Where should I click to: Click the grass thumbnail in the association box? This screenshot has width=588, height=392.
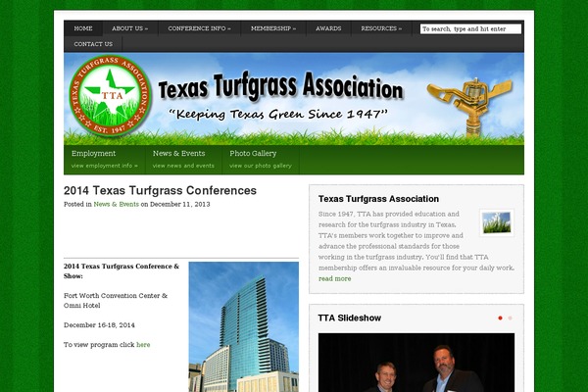[497, 222]
